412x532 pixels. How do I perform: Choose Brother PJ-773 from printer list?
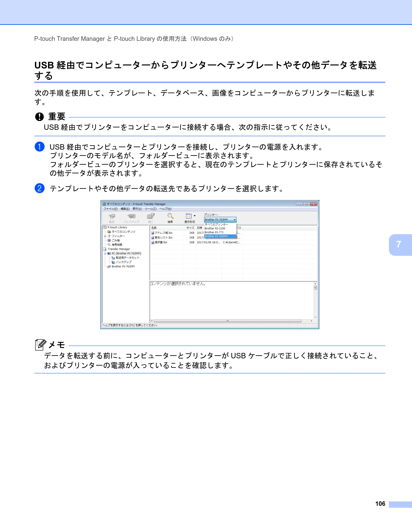pyautogui.click(x=220, y=232)
